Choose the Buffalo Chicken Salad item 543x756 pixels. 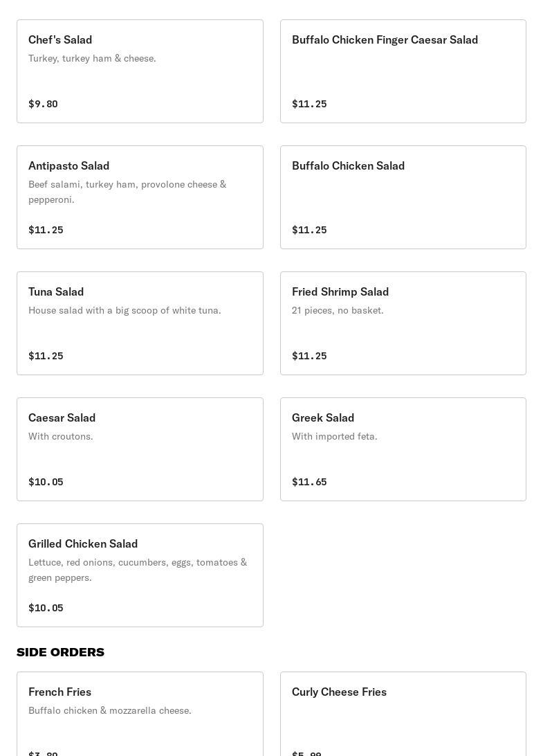click(403, 197)
